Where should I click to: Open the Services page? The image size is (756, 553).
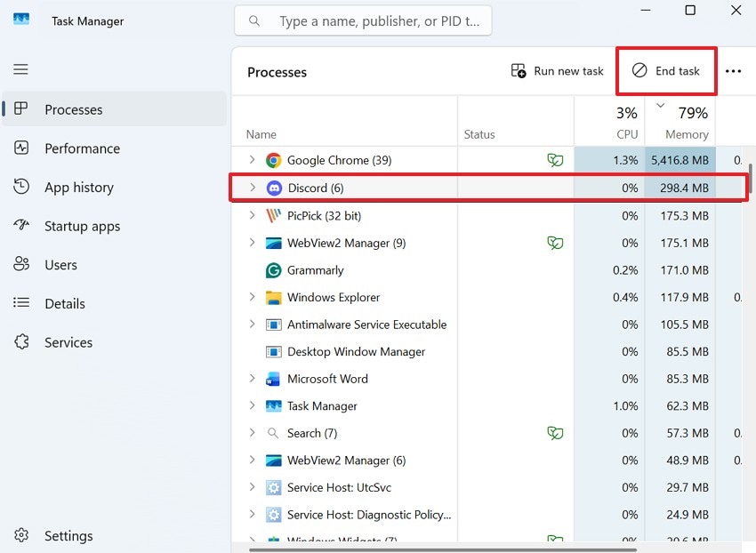pos(114,342)
